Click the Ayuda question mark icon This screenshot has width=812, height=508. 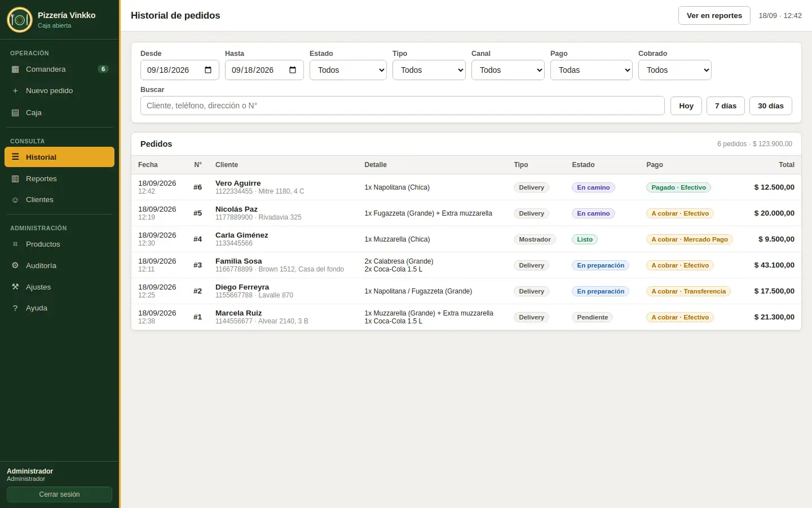click(x=15, y=308)
